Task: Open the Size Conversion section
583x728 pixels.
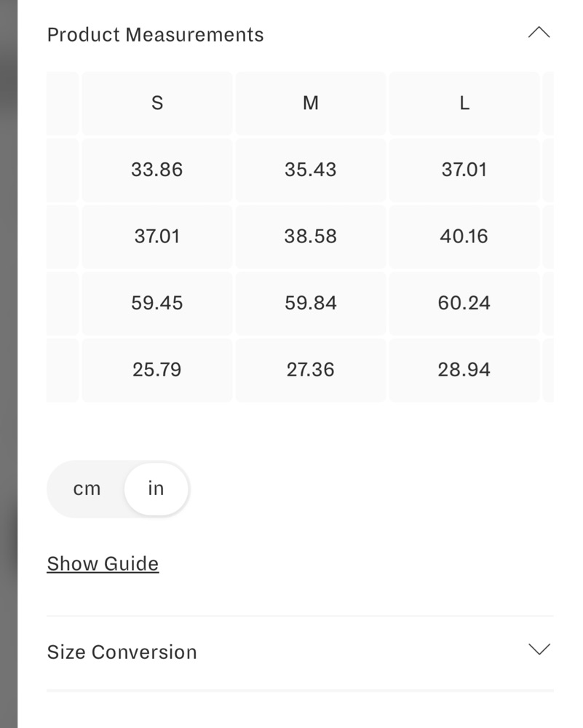Action: [122, 652]
